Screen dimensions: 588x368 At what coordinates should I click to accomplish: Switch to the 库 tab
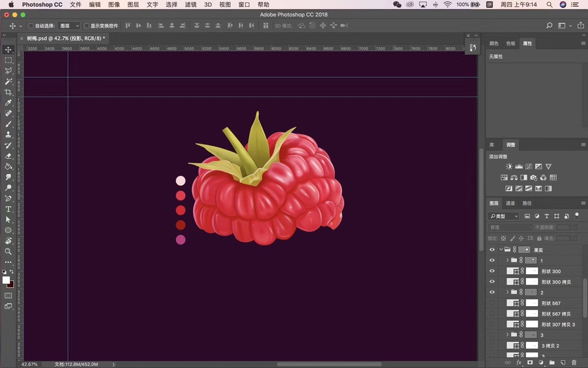click(492, 145)
